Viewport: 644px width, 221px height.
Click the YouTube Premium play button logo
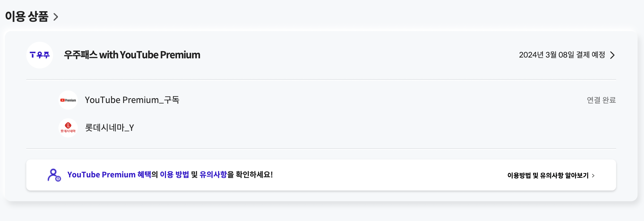[63, 100]
